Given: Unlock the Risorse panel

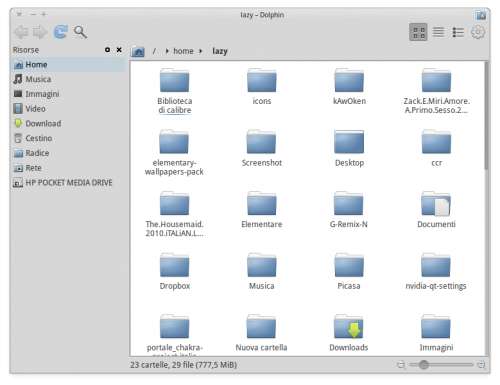Looking at the screenshot, I should 107,50.
